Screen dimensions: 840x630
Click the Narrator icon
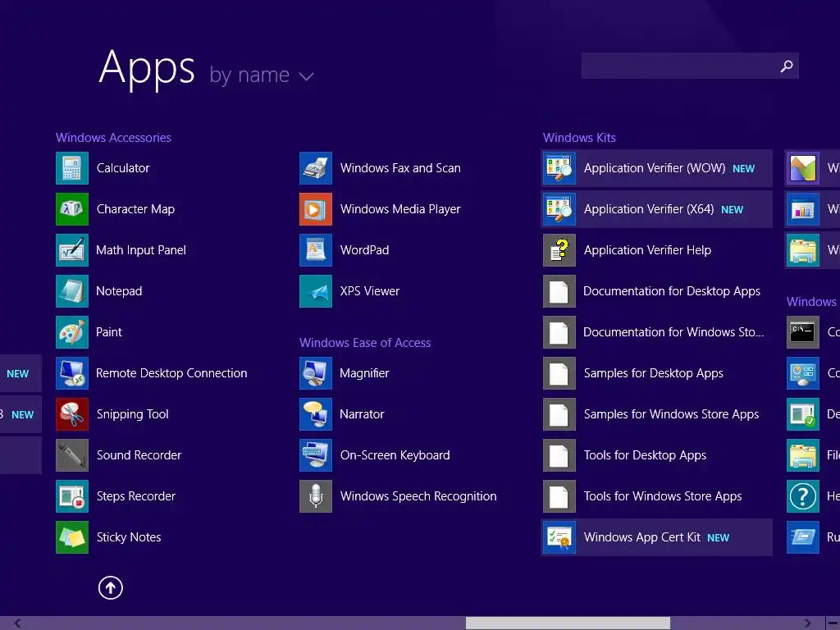coord(316,414)
